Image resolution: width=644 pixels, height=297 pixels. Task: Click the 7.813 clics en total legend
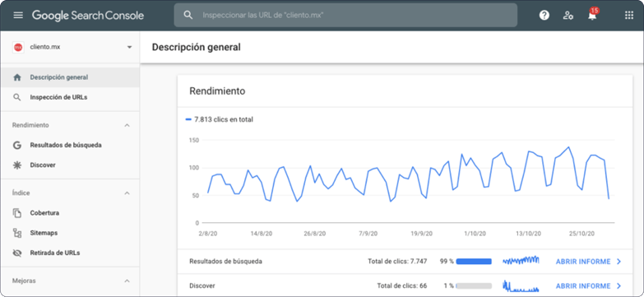[220, 119]
